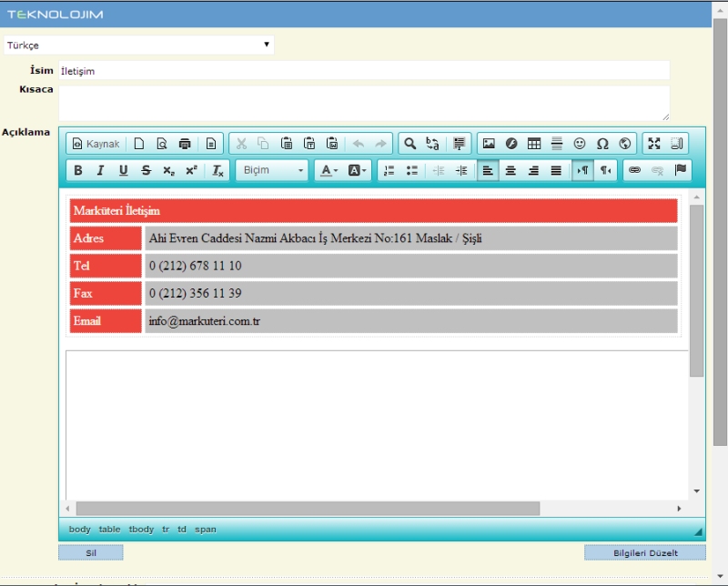Center align the text
Image resolution: width=728 pixels, height=586 pixels.
[x=511, y=170]
